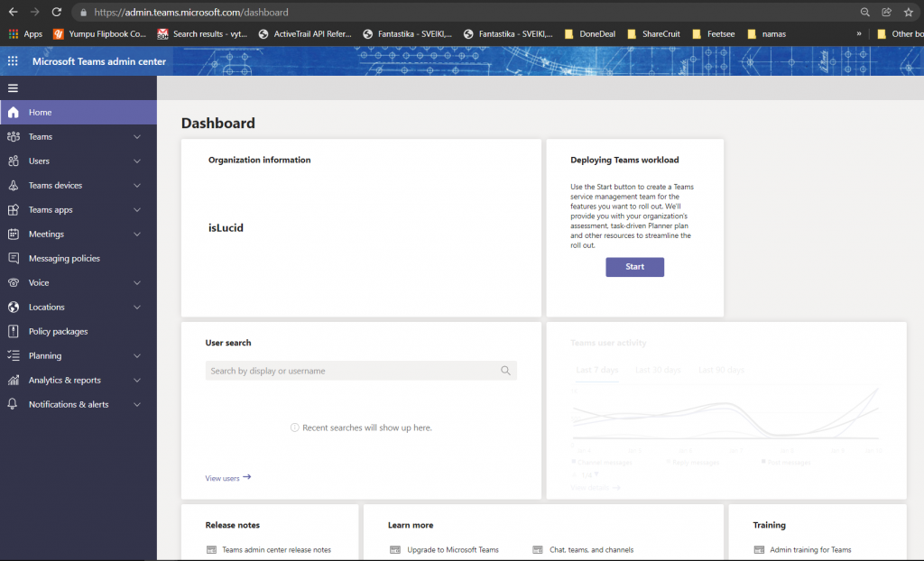
Task: Follow the View details link under activity chart
Action: tap(596, 487)
